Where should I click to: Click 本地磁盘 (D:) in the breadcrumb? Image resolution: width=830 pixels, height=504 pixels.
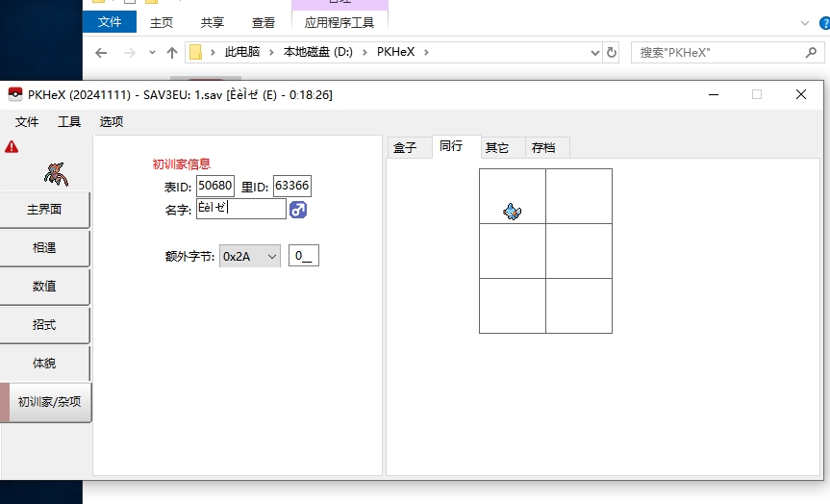coord(318,52)
